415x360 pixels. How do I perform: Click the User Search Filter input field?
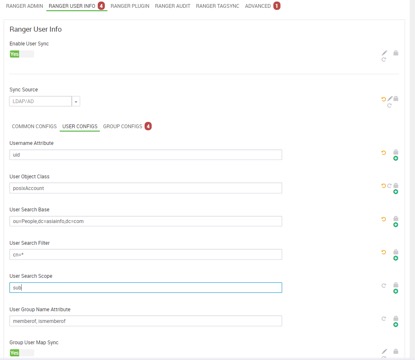click(x=146, y=255)
